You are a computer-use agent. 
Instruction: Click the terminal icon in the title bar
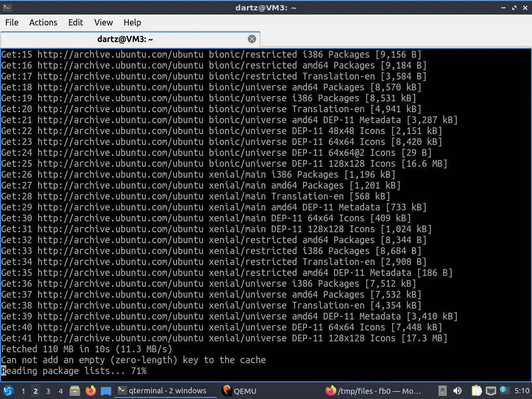pos(7,7)
